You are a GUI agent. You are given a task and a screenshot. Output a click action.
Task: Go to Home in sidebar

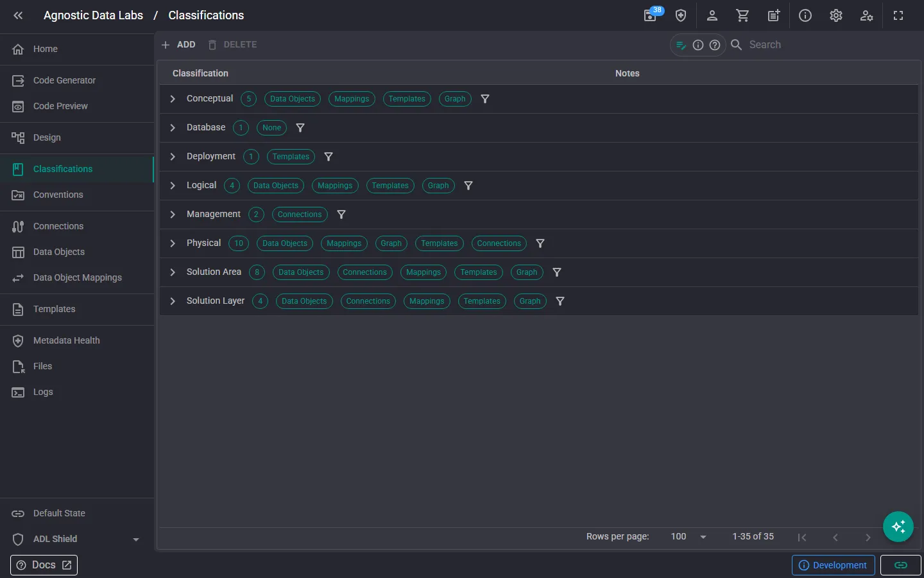click(77, 49)
